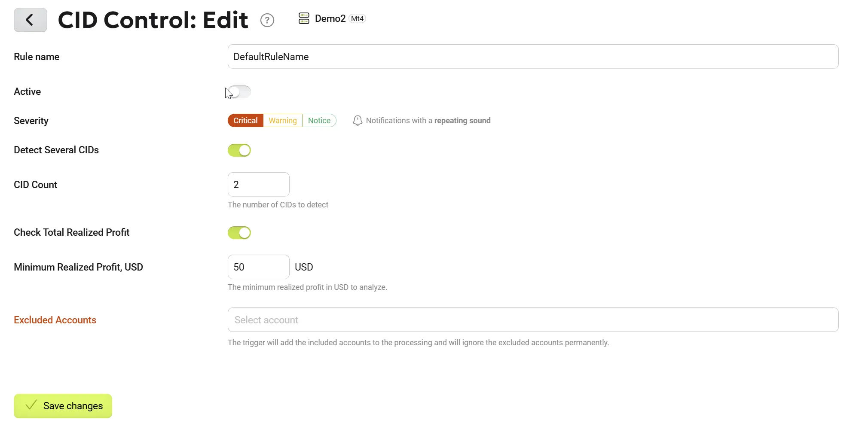Viewport: 868px width, 432px height.
Task: Go back using the arrow button
Action: point(30,20)
